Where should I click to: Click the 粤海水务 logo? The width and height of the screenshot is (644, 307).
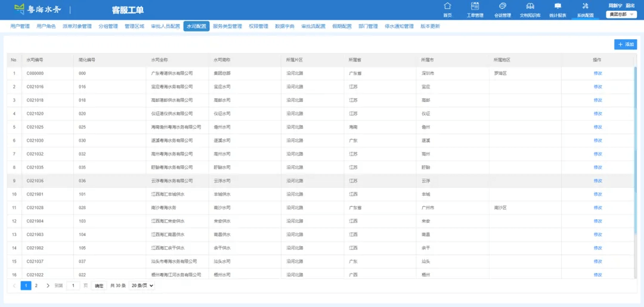38,9
